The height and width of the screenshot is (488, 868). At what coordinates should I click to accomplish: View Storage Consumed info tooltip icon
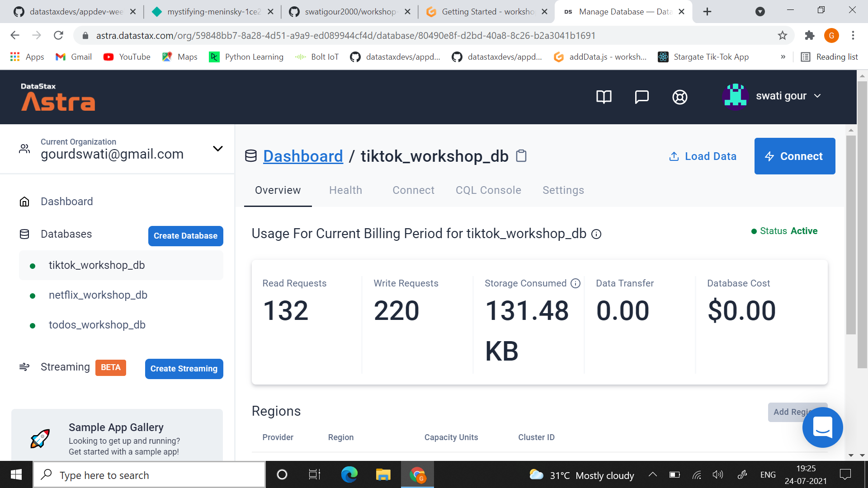coord(576,283)
